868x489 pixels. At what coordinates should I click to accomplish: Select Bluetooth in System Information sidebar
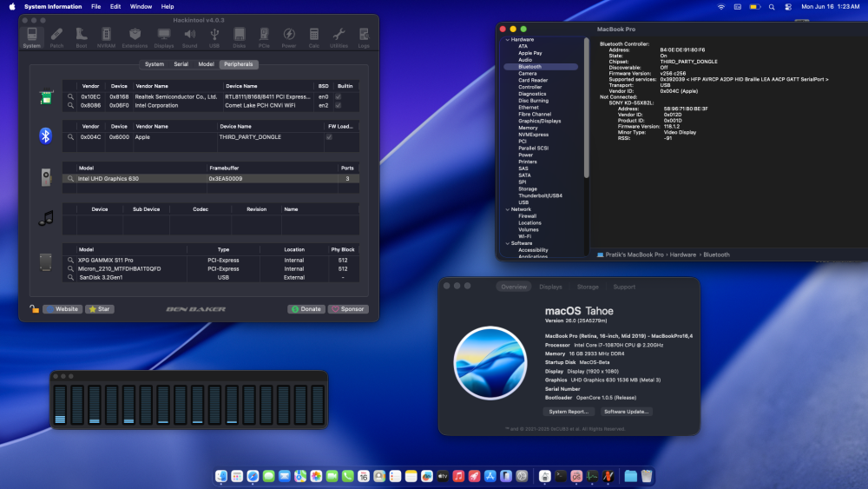[541, 67]
